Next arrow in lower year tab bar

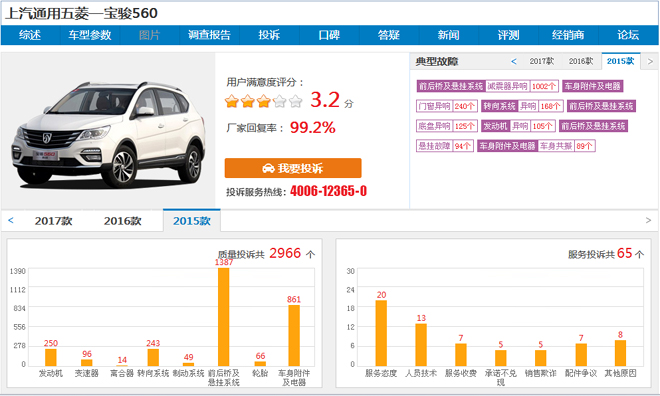(x=648, y=220)
